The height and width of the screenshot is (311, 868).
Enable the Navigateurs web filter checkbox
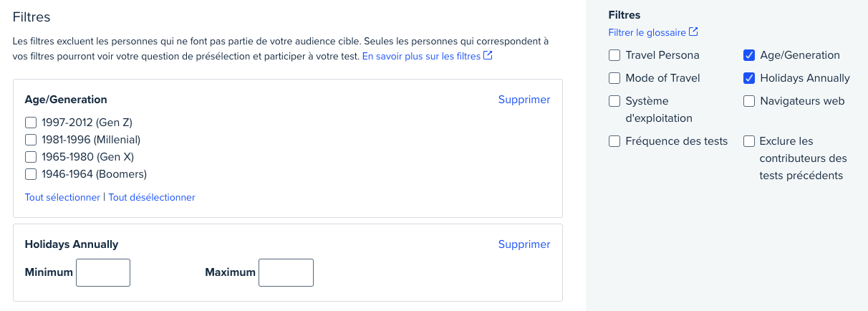click(x=749, y=101)
